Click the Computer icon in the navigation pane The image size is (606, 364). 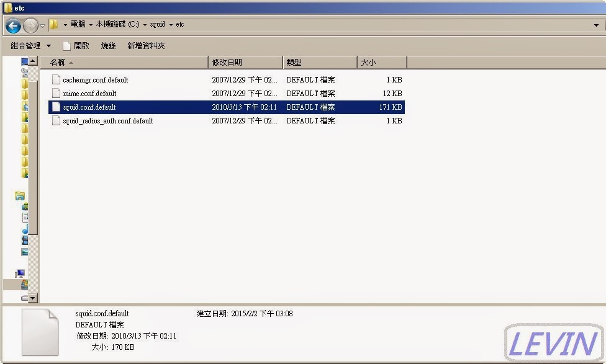pos(20,273)
